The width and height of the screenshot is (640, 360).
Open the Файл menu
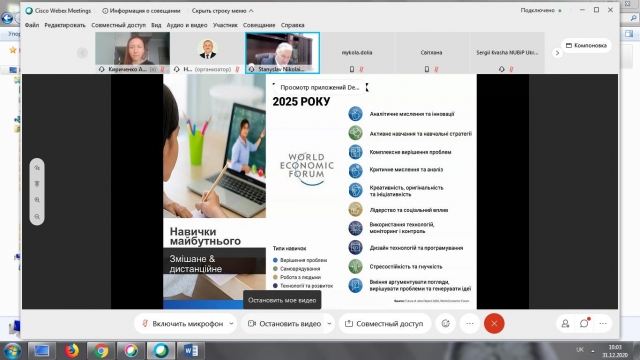pos(32,25)
